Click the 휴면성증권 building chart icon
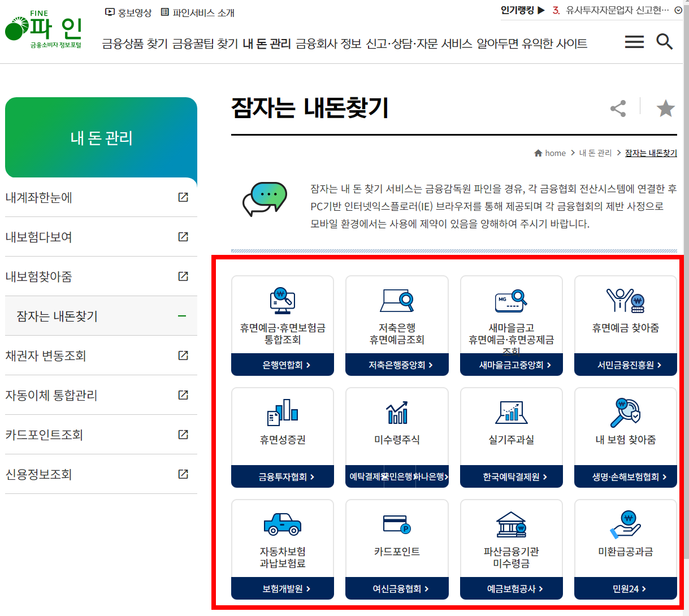This screenshot has width=689, height=616. click(x=283, y=412)
